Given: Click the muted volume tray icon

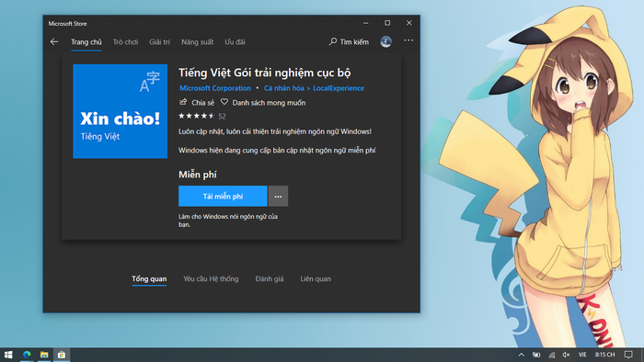Looking at the screenshot, I should (566, 355).
